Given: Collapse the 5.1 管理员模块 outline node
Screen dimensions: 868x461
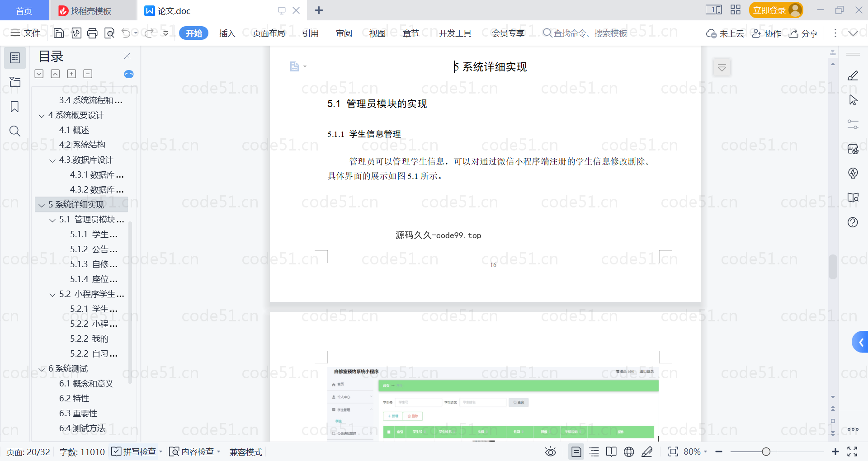Looking at the screenshot, I should pos(52,220).
